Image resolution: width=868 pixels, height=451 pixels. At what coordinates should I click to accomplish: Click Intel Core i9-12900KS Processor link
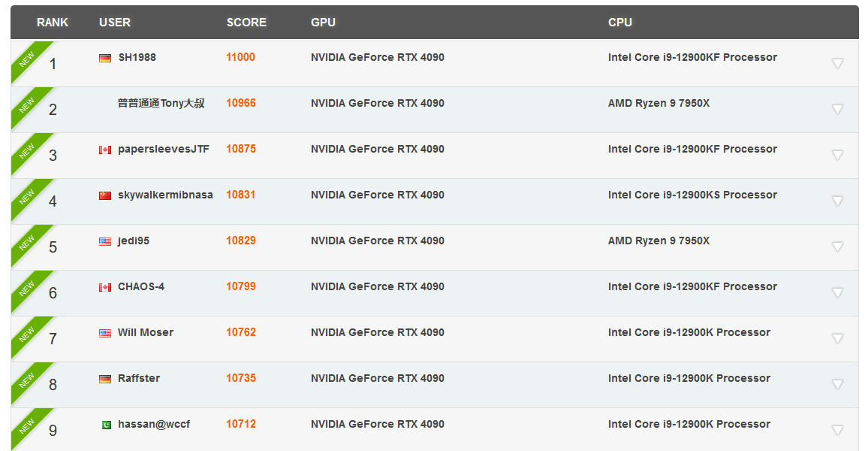click(x=692, y=195)
